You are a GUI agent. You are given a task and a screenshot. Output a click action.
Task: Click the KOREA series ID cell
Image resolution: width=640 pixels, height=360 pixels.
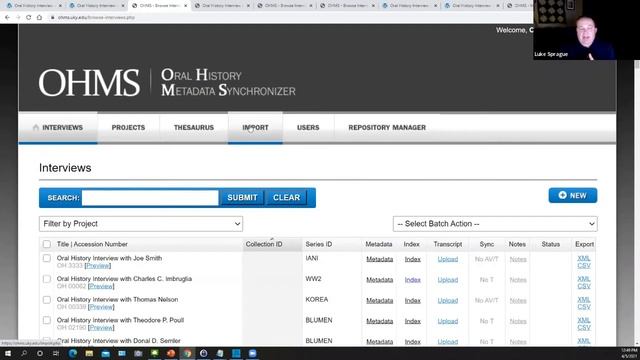317,300
